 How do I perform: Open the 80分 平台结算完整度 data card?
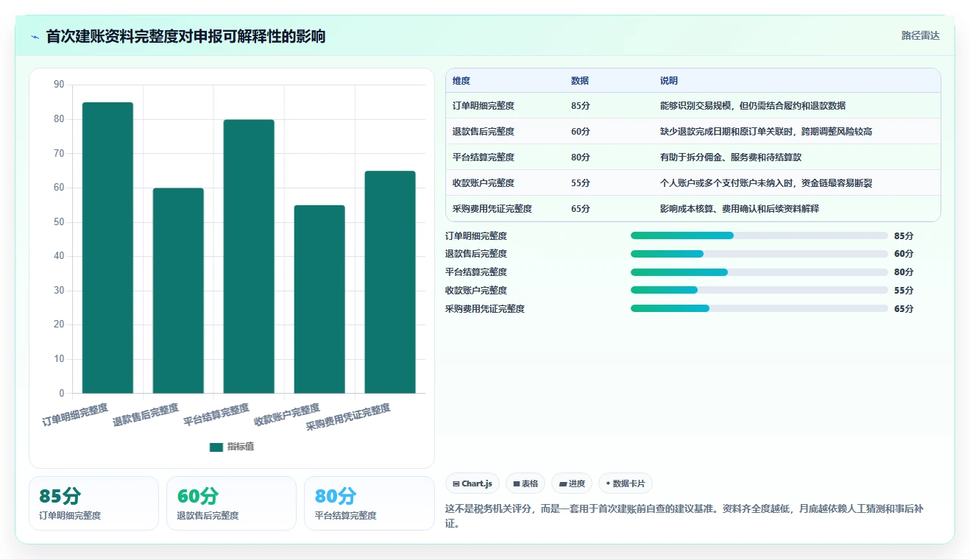coord(369,503)
